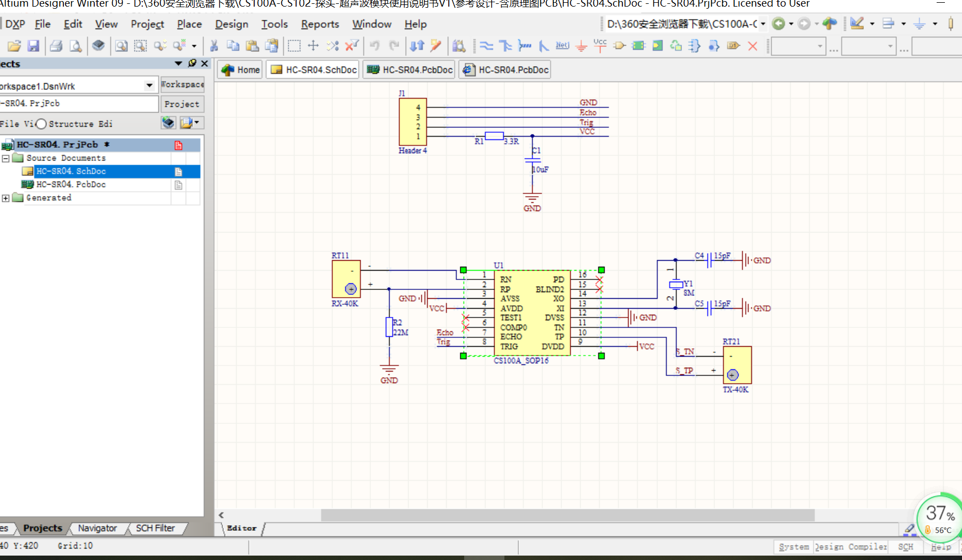Viewport: 962px width, 560px height.
Task: Activate the zoom area tool
Action: (140, 46)
